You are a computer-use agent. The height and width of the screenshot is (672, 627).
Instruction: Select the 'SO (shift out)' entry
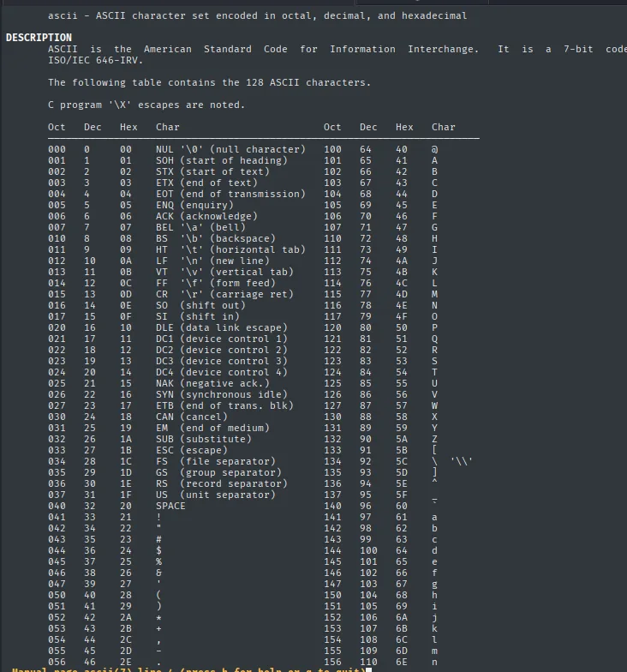[x=200, y=305]
